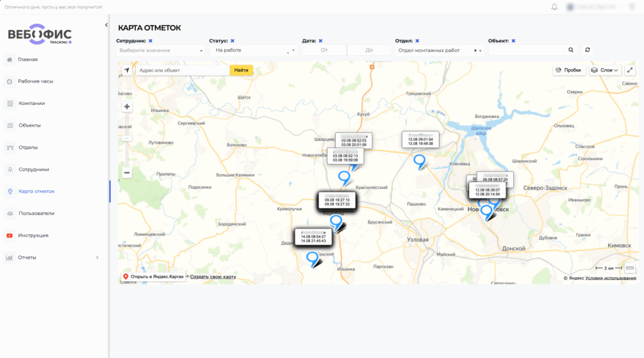The height and width of the screenshot is (358, 644).
Task: Click the yellow Найти button
Action: click(x=241, y=70)
